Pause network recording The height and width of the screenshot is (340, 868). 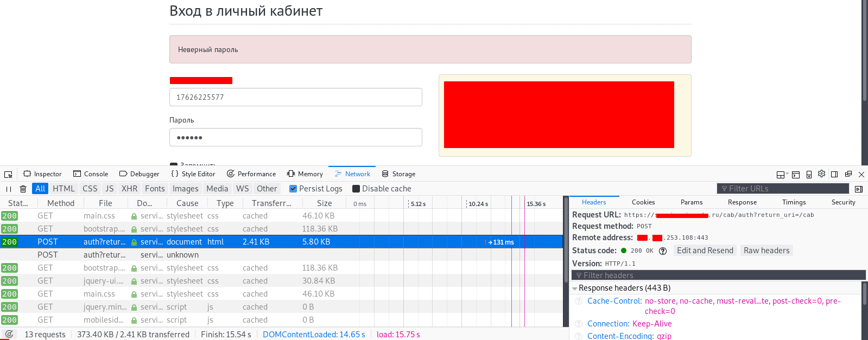(x=8, y=189)
